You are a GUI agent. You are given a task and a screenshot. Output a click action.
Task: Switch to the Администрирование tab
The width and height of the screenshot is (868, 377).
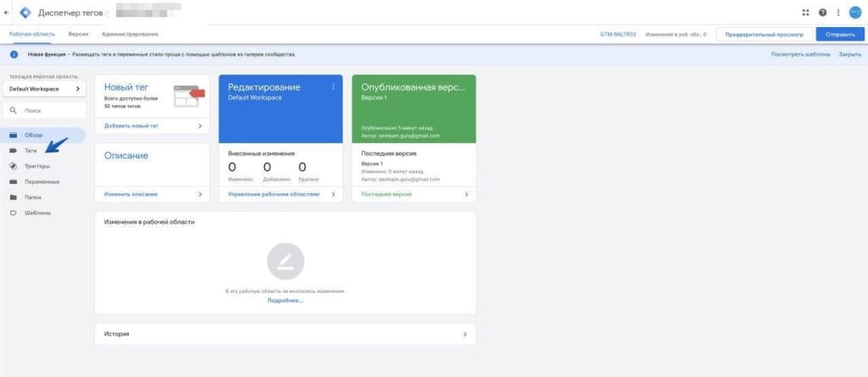pos(130,34)
